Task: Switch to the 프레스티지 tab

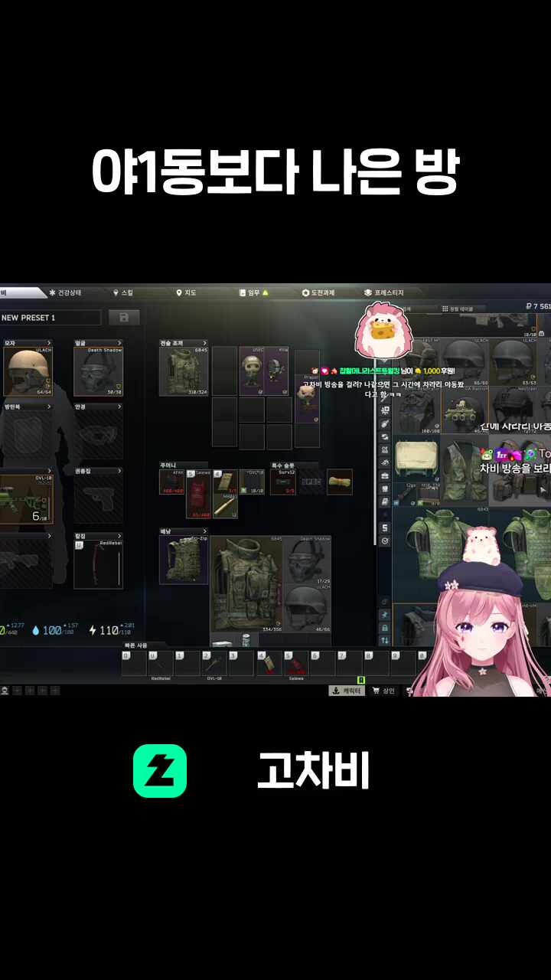Action: point(384,292)
